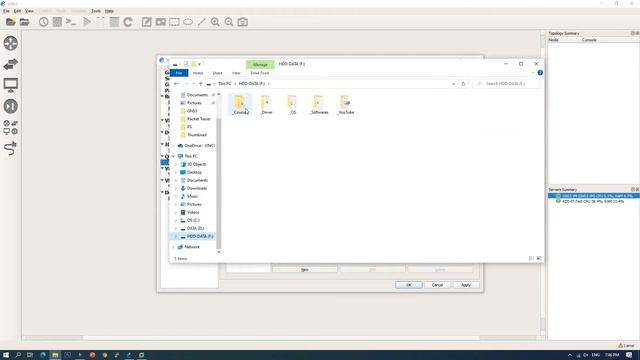
Task: Click OK in the Preferences dialog
Action: tap(409, 285)
